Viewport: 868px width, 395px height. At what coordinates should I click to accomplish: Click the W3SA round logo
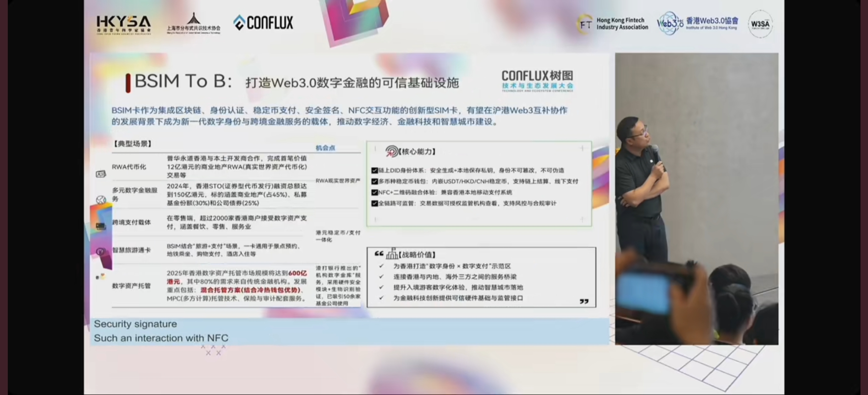[x=760, y=24]
